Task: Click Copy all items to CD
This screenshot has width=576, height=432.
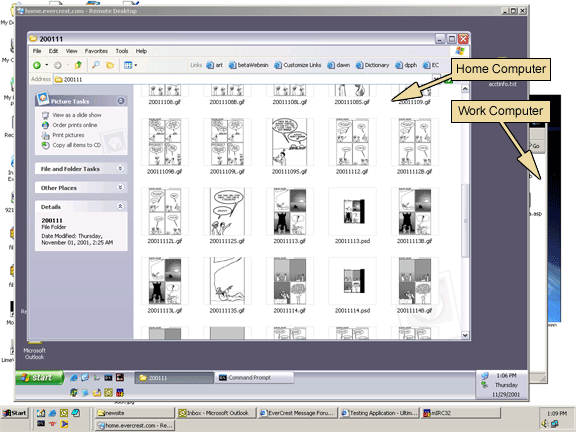Action: point(76,145)
